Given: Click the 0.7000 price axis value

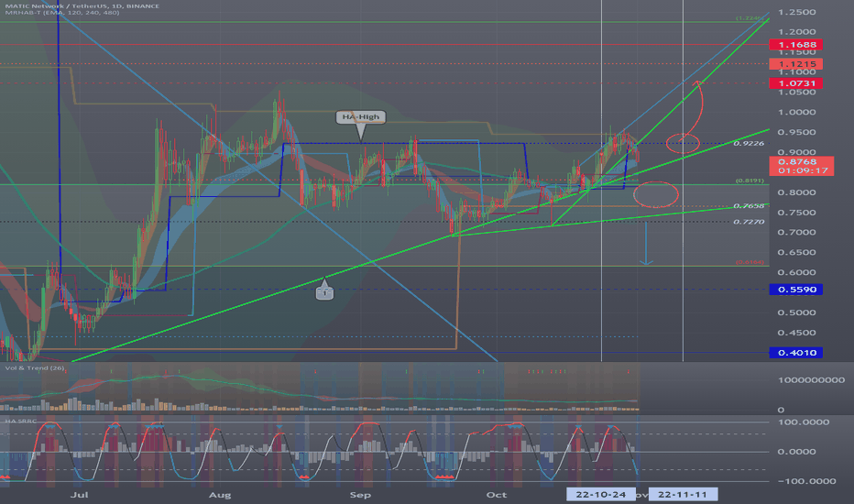Looking at the screenshot, I should tap(797, 232).
